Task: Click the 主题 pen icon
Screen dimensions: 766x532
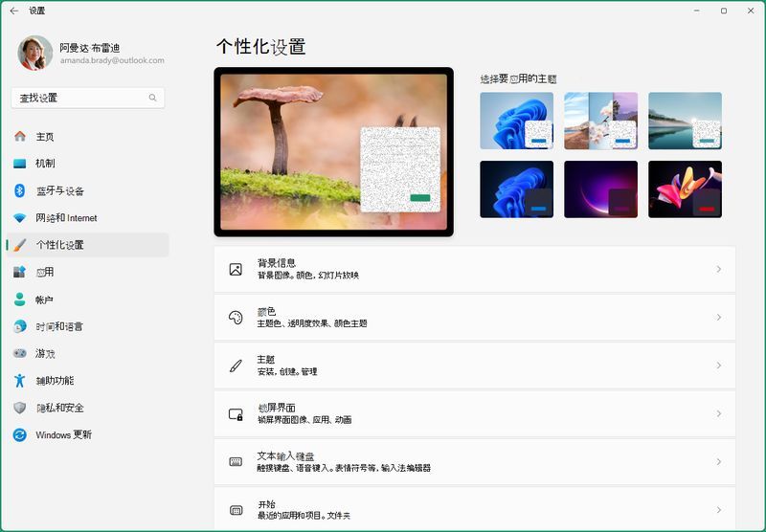Action: pyautogui.click(x=236, y=366)
